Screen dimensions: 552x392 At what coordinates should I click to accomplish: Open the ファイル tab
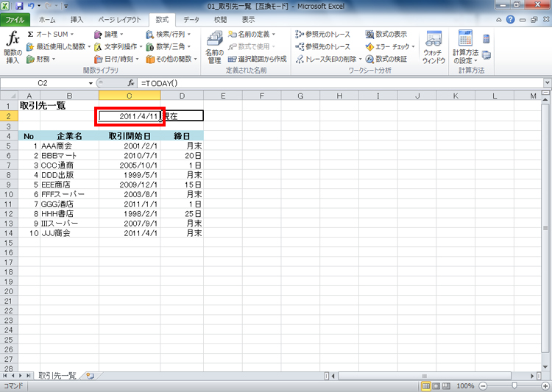(x=15, y=20)
